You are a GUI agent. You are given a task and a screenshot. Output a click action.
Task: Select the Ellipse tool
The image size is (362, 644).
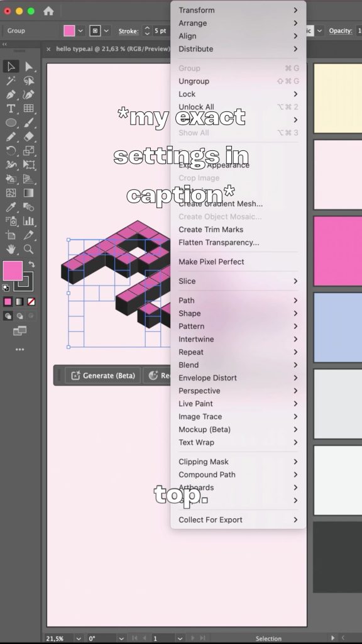click(11, 123)
